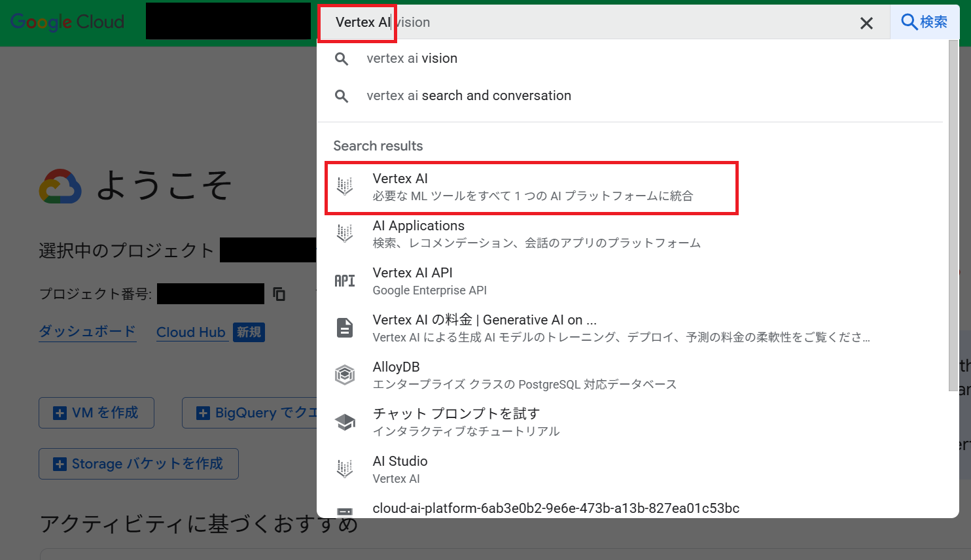Click the 'VM を作成' button
Image resolution: width=971 pixels, height=560 pixels.
click(x=97, y=413)
